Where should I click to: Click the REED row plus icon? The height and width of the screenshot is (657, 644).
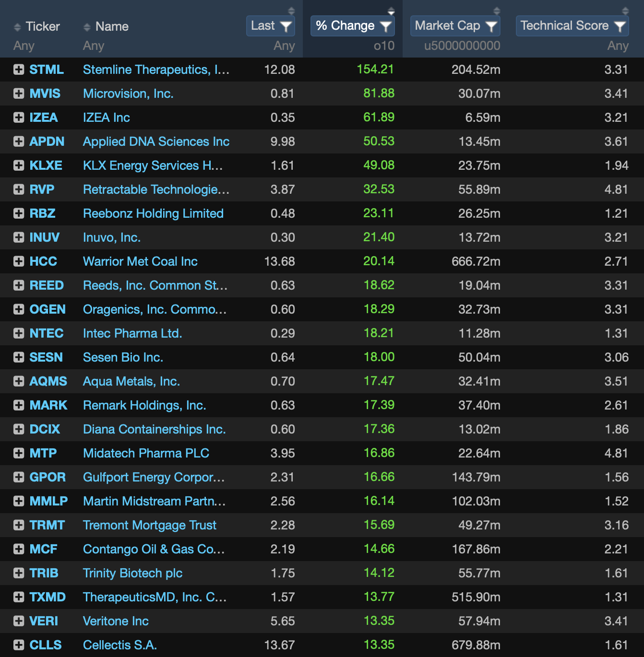click(x=19, y=285)
